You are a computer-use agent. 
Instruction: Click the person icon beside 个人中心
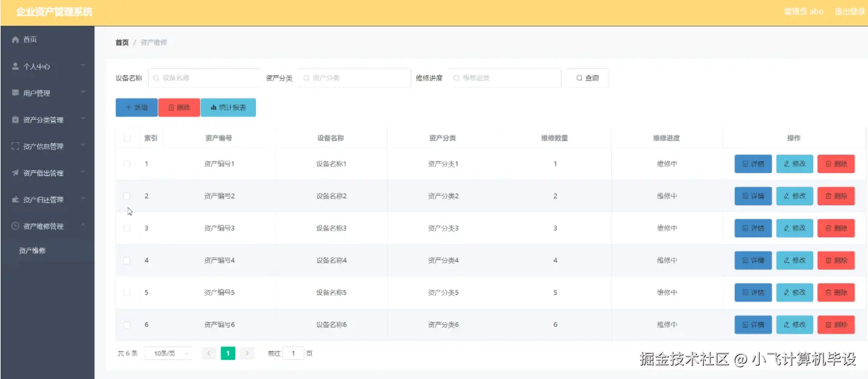[16, 67]
